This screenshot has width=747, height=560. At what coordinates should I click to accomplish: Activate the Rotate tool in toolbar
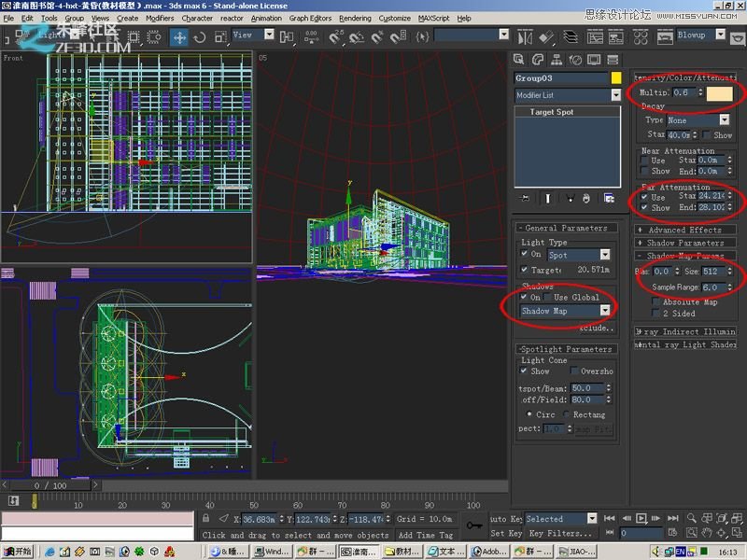click(200, 37)
